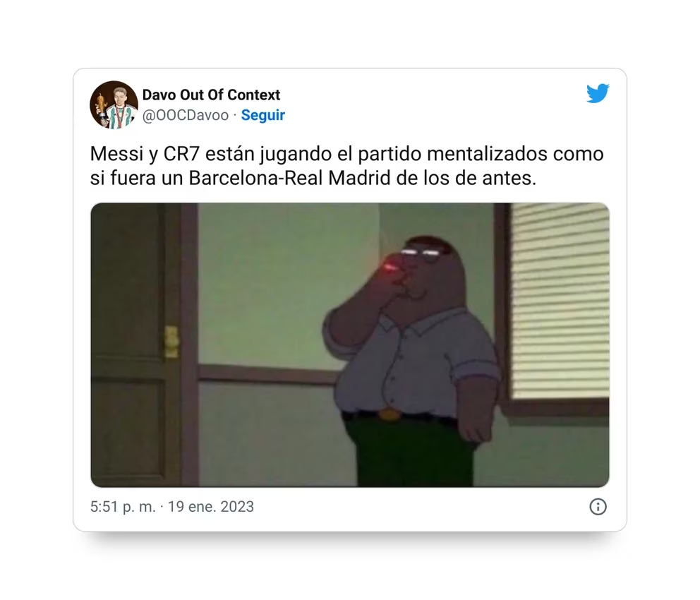Click the word mentalizados in the tweet

487,154
